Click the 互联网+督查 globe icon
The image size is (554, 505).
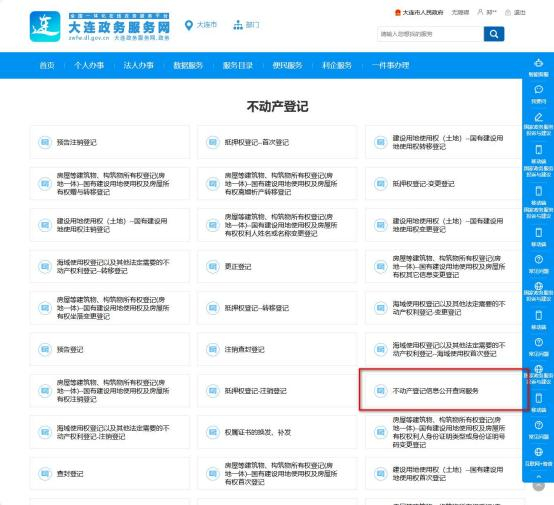[538, 452]
